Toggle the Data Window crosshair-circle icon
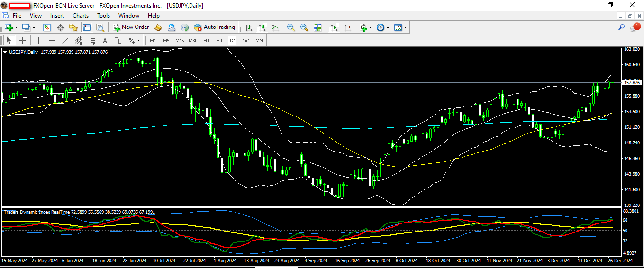The width and height of the screenshot is (644, 268). [x=60, y=27]
